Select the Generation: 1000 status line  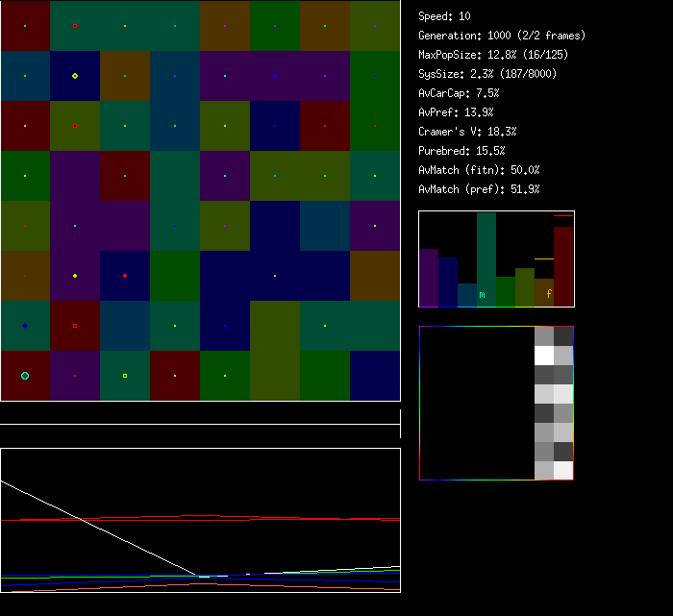(501, 36)
